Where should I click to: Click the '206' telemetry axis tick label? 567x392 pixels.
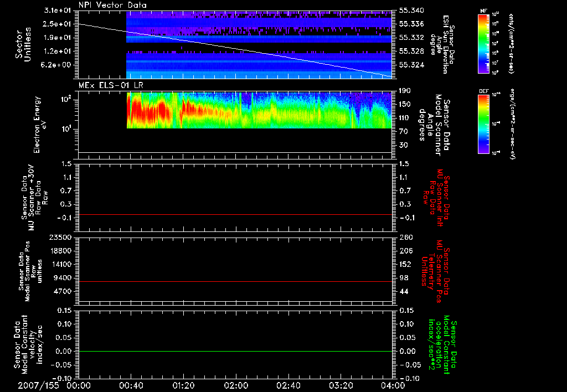coord(406,251)
